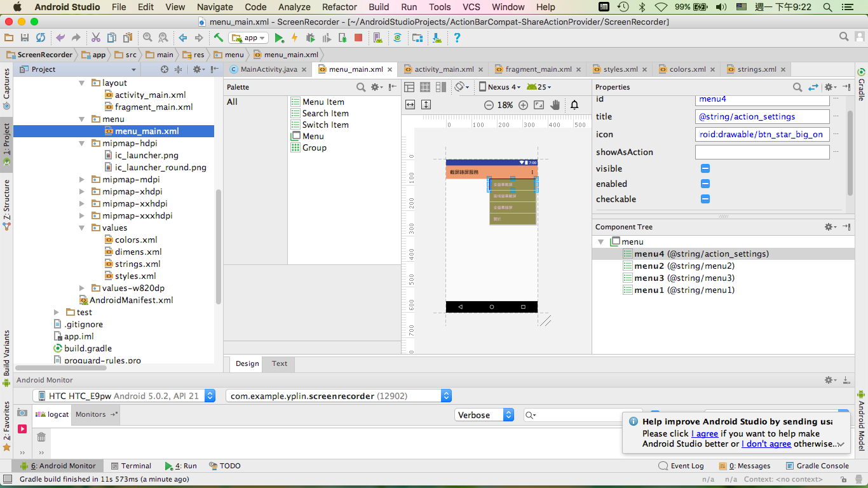Screen dimensions: 868x488
Task: Switch to the MainActivity.java tab
Action: pos(268,69)
